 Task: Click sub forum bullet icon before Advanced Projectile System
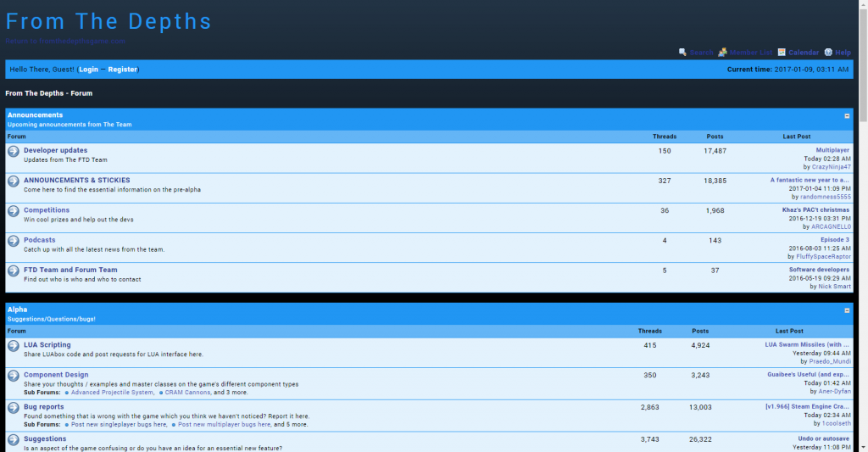point(66,393)
